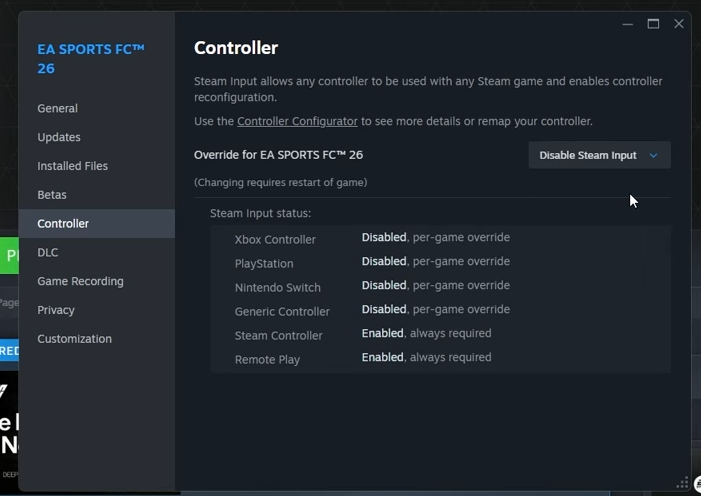Image resolution: width=701 pixels, height=496 pixels.
Task: Open Privacy settings section
Action: point(56,310)
